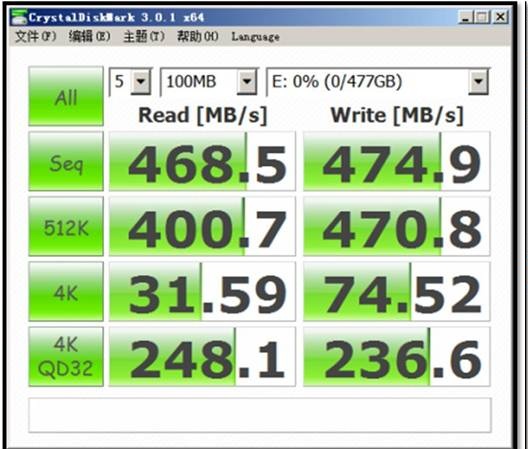This screenshot has height=449, width=528.
Task: Expand the test count dropdown showing 5
Action: point(140,82)
